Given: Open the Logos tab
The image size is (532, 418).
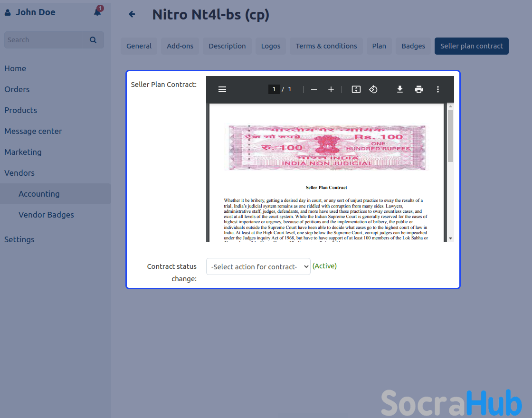Looking at the screenshot, I should tap(270, 46).
